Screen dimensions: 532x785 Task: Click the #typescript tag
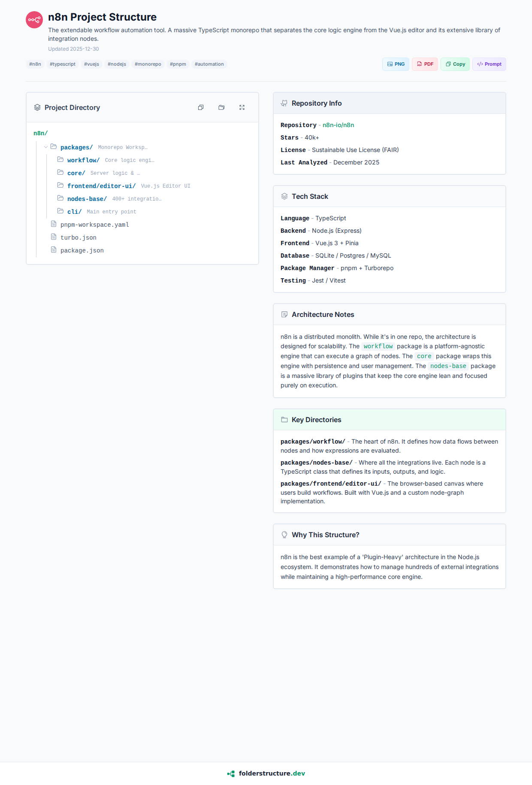tap(63, 64)
